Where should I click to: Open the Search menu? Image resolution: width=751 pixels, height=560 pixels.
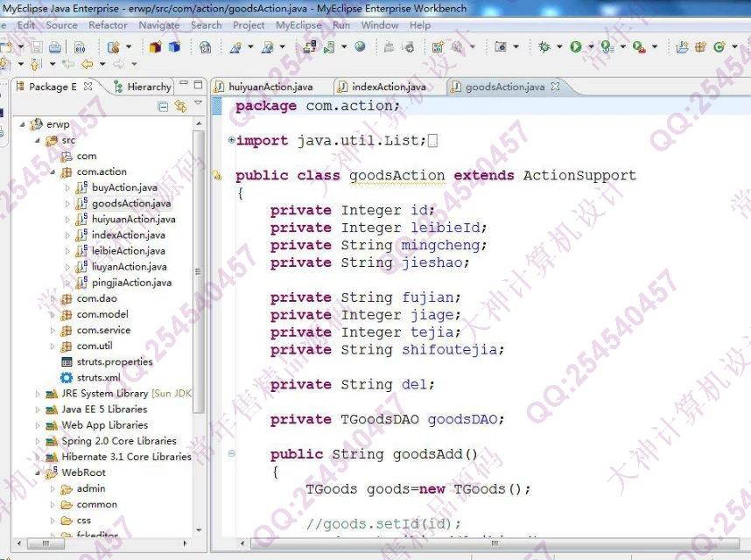point(207,24)
